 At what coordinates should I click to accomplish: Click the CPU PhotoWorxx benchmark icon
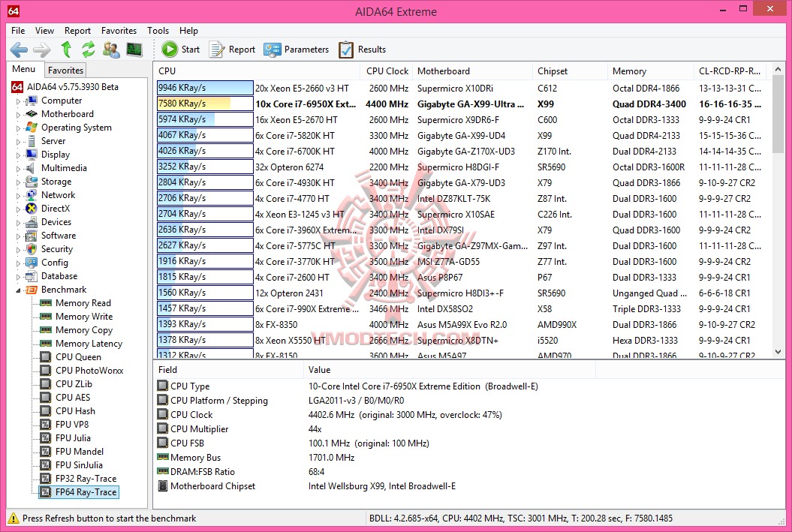point(46,371)
